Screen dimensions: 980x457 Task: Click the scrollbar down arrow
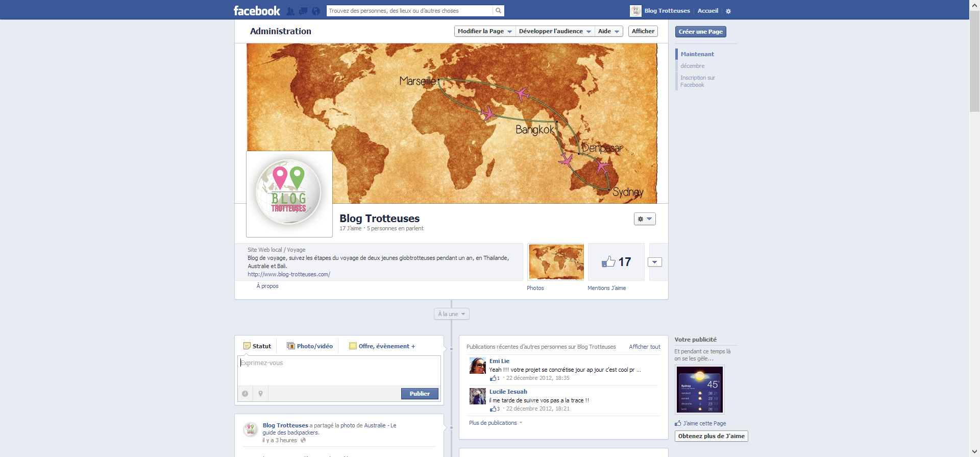click(x=974, y=452)
